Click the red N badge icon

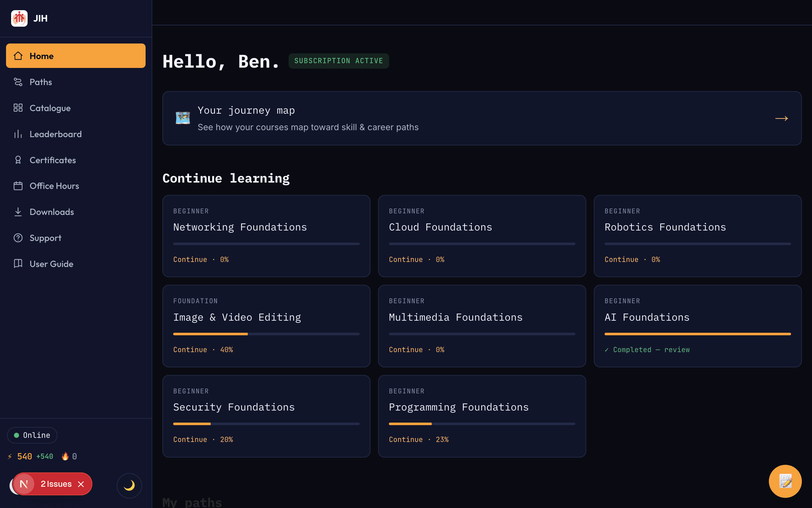(x=24, y=484)
